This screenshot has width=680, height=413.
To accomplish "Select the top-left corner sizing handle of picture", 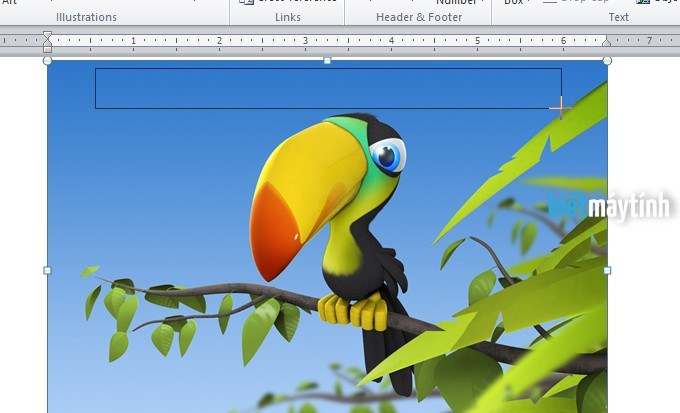I will [x=47, y=61].
